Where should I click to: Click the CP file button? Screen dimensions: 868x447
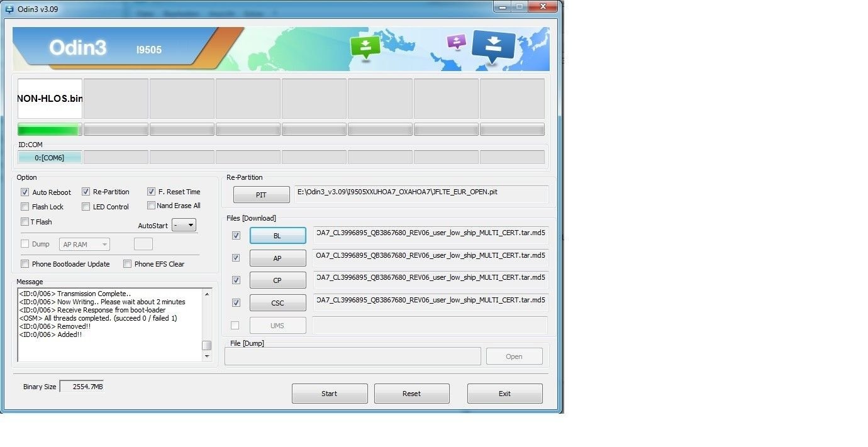[x=277, y=280]
